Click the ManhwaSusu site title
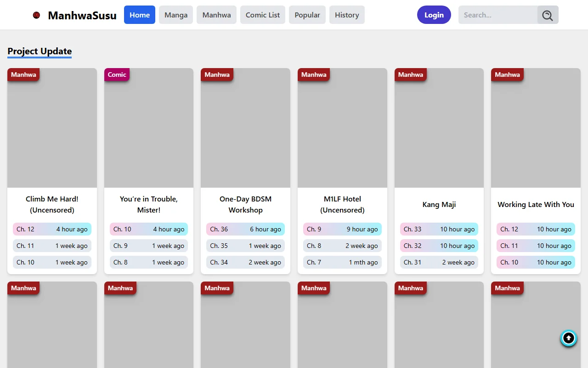588x368 pixels. pyautogui.click(x=82, y=16)
